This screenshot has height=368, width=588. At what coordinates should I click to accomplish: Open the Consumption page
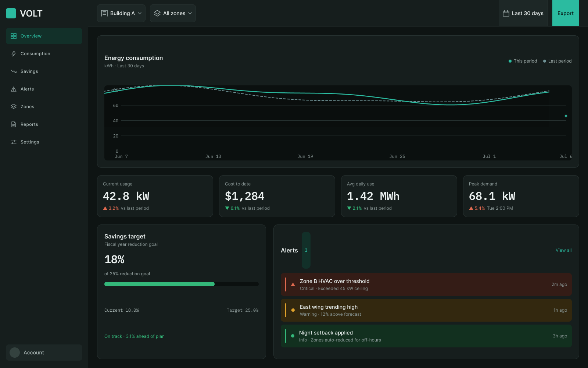click(x=44, y=54)
